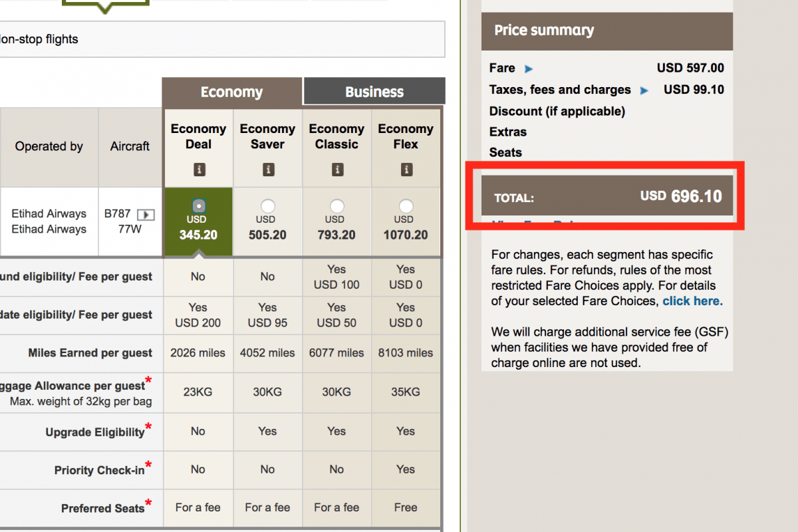Click the red asterisk next to Upgrade Eligibility
Screen dimensions: 798x532
pyautogui.click(x=148, y=427)
